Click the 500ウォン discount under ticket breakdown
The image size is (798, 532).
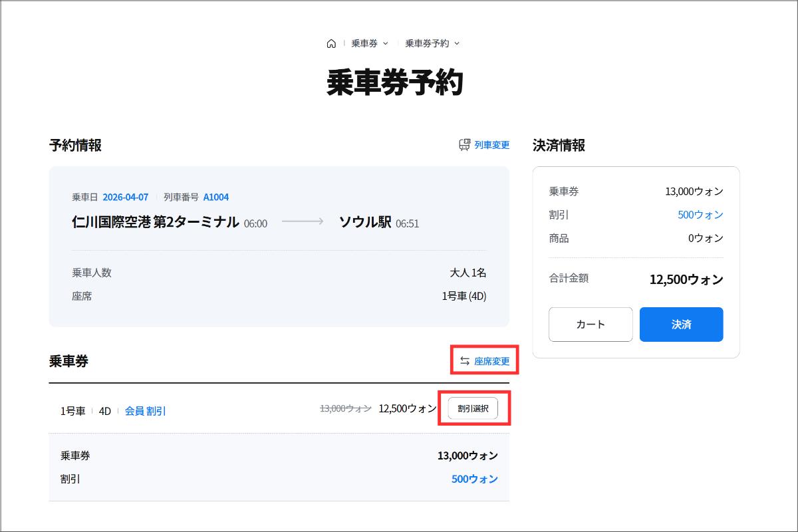474,479
